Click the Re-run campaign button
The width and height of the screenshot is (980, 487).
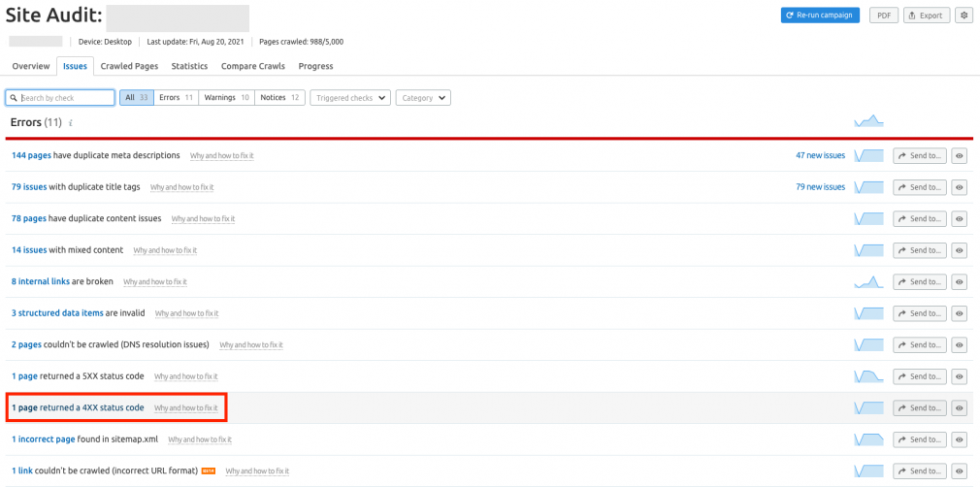820,15
